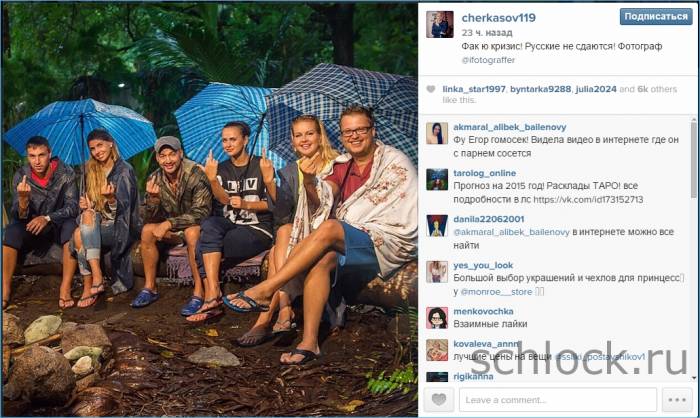Click the group photo with umbrellas
Image resolution: width=700 pixels, height=418 pixels.
click(x=210, y=209)
